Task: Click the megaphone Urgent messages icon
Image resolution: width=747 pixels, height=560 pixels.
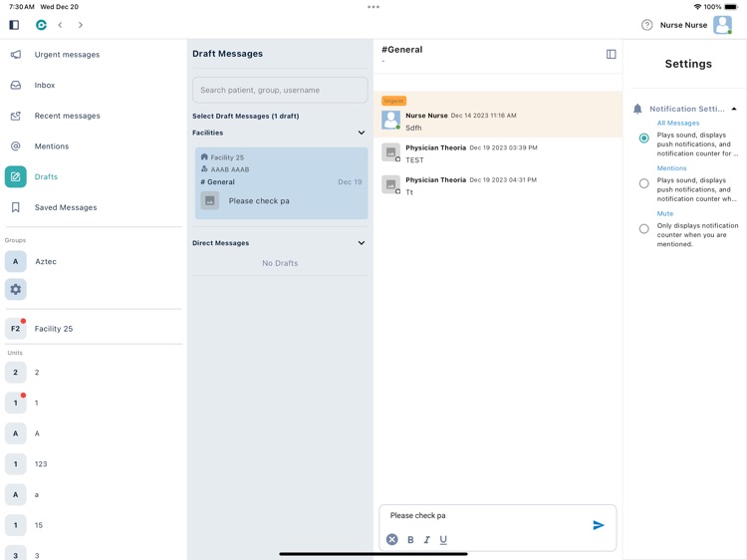Action: coord(16,55)
